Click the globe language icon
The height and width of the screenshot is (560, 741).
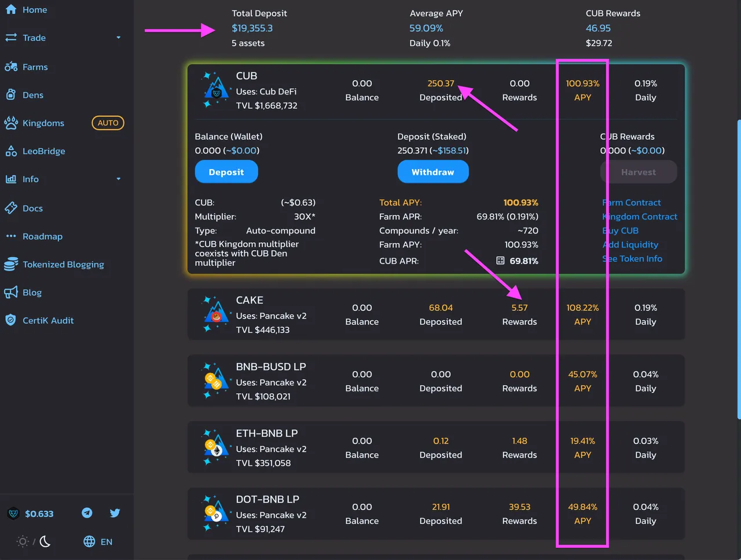click(89, 541)
